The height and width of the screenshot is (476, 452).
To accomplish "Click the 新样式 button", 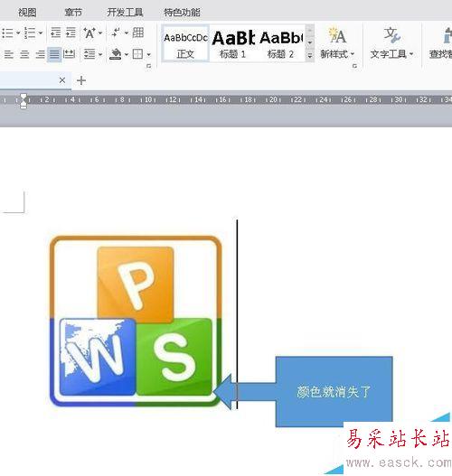I will tap(337, 43).
